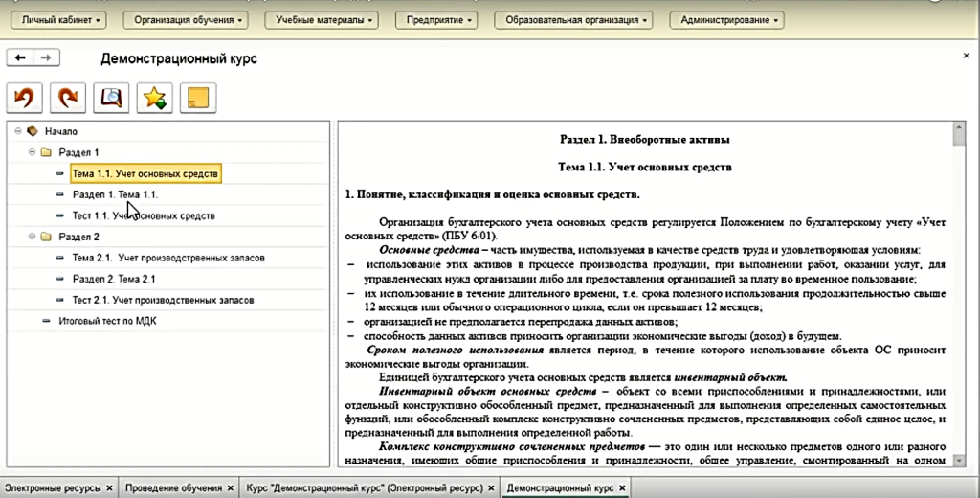
Task: Close the Проведение обучения tab
Action: click(x=230, y=488)
